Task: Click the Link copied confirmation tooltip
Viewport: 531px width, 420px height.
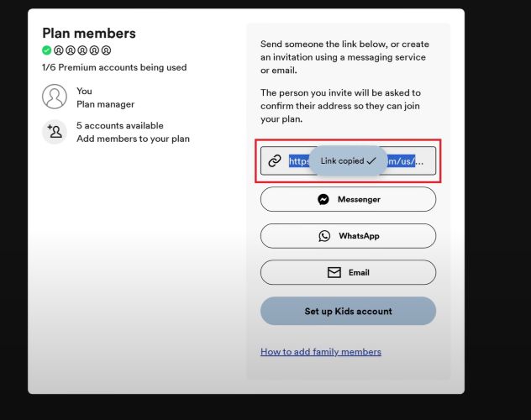Action: 348,160
